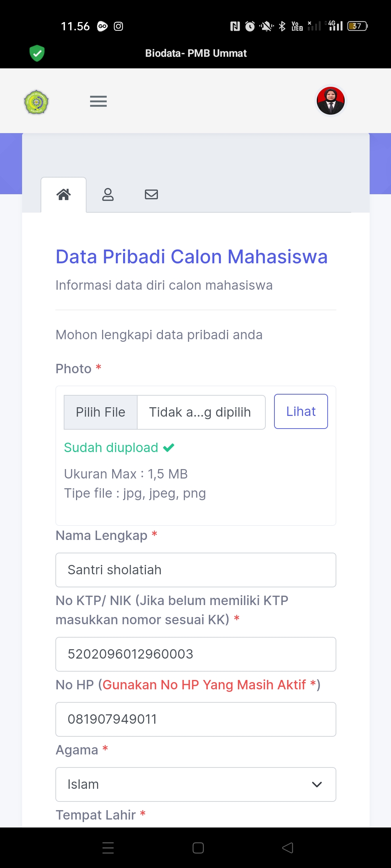
Task: Switch to the home tab
Action: (x=64, y=195)
